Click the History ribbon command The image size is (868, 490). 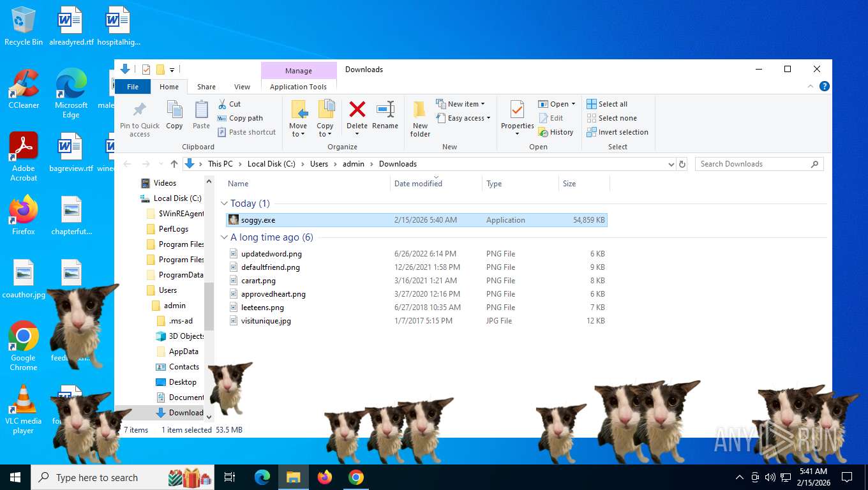(556, 132)
